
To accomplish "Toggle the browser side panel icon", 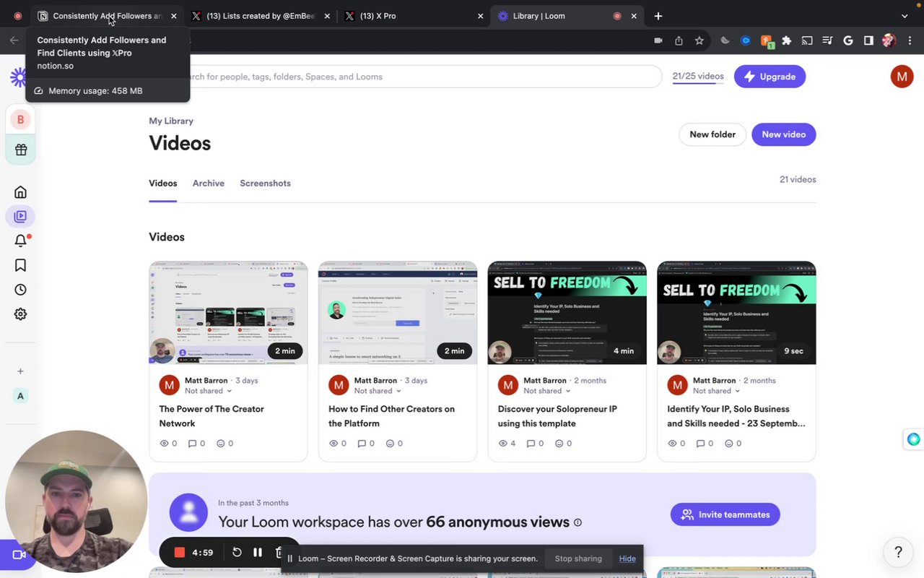I will click(x=868, y=40).
